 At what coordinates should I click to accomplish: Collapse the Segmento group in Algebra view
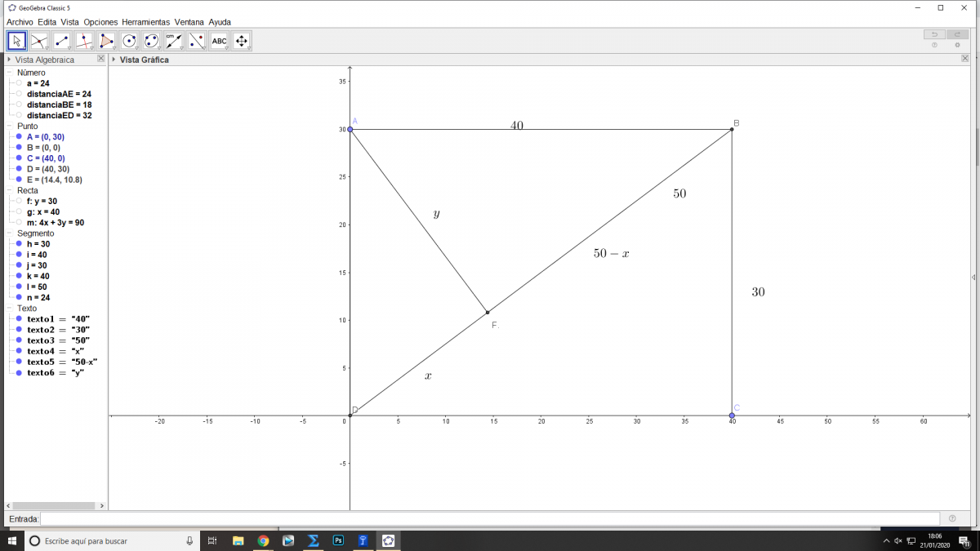(11, 233)
